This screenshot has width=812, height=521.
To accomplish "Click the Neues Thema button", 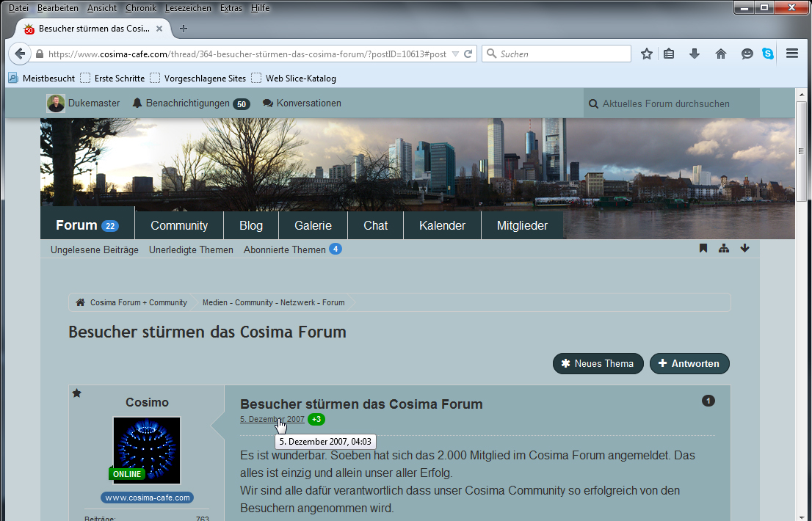I will (598, 363).
